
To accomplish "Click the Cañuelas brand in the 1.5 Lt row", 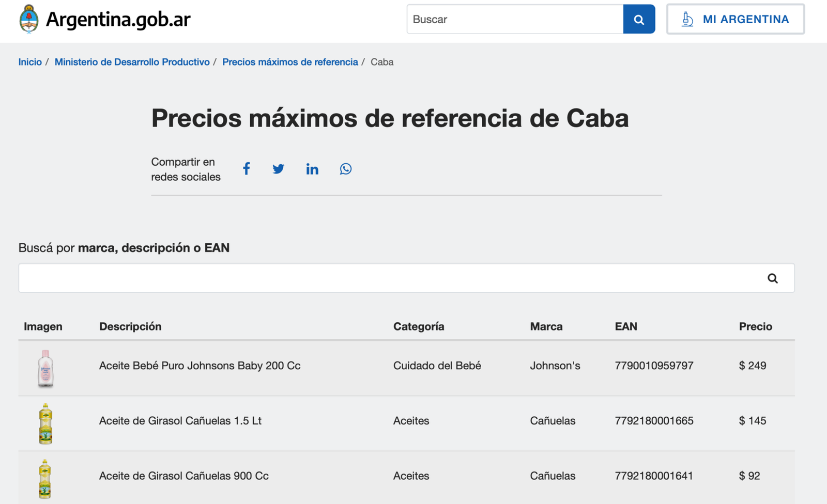I will point(553,421).
